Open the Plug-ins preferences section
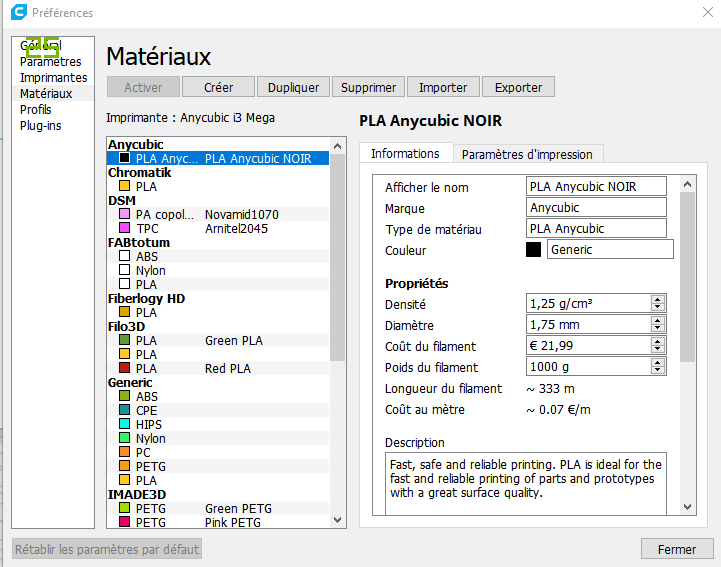 coord(40,126)
